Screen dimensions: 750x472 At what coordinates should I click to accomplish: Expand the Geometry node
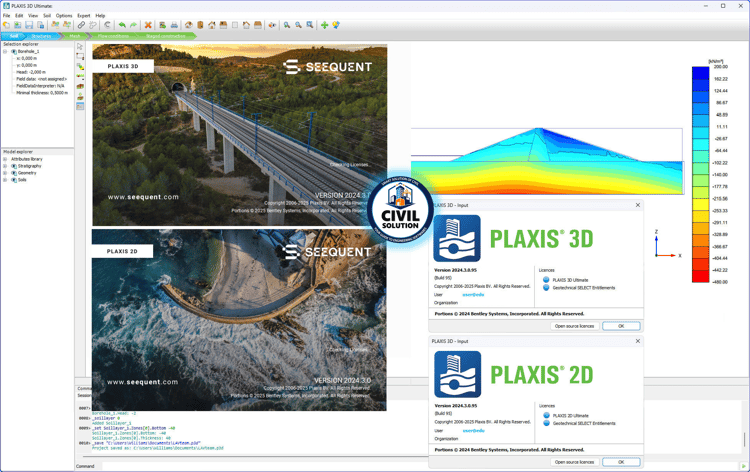(5, 173)
